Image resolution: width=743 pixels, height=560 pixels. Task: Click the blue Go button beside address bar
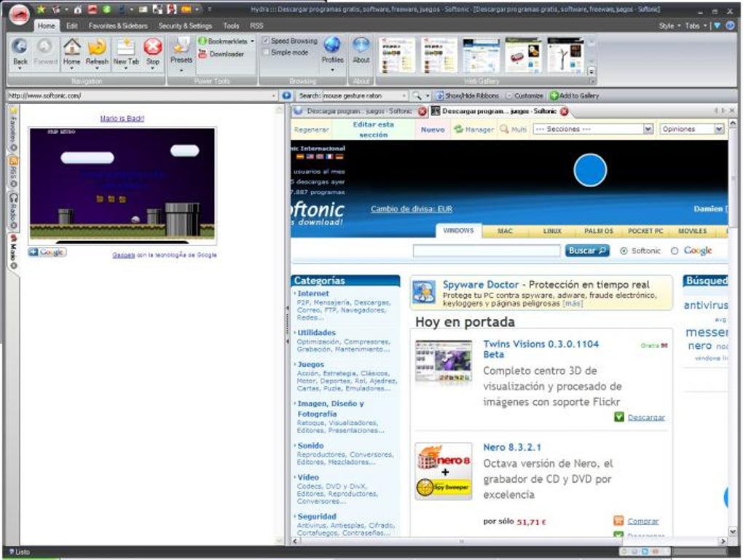286,95
